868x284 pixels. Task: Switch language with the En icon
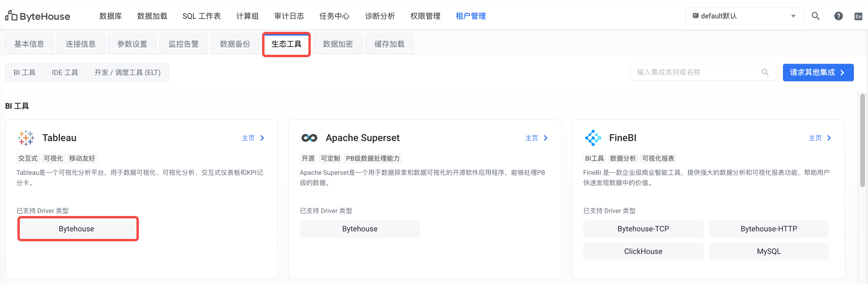coord(858,16)
